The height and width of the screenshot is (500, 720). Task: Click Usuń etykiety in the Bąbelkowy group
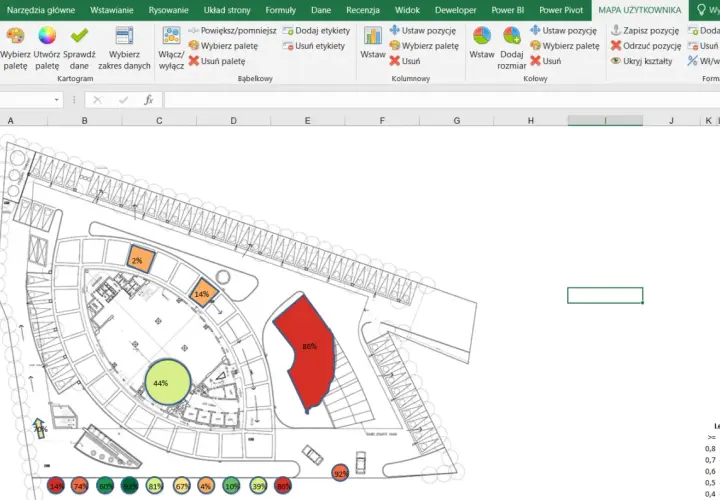(x=314, y=46)
